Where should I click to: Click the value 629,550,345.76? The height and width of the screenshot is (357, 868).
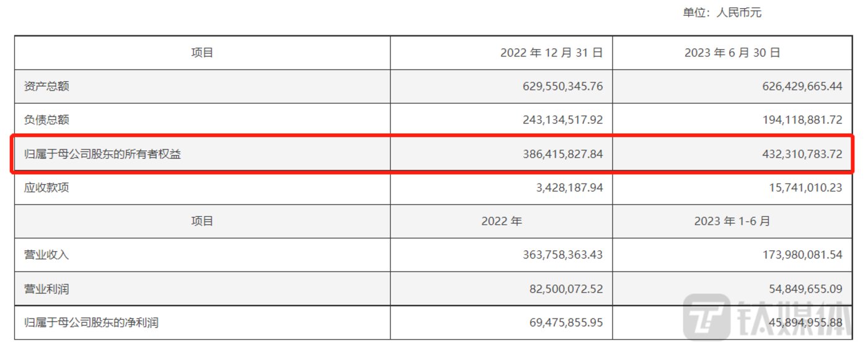pos(562,86)
